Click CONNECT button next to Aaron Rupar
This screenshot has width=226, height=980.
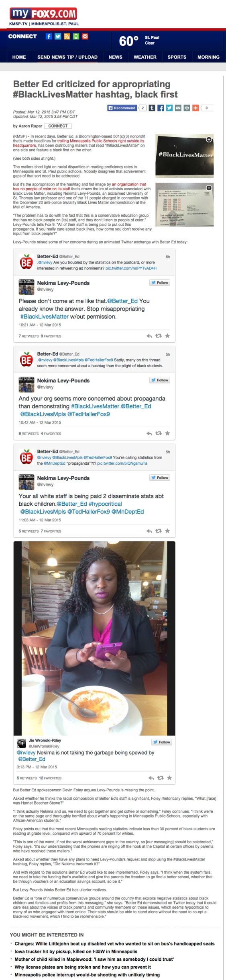[58, 126]
